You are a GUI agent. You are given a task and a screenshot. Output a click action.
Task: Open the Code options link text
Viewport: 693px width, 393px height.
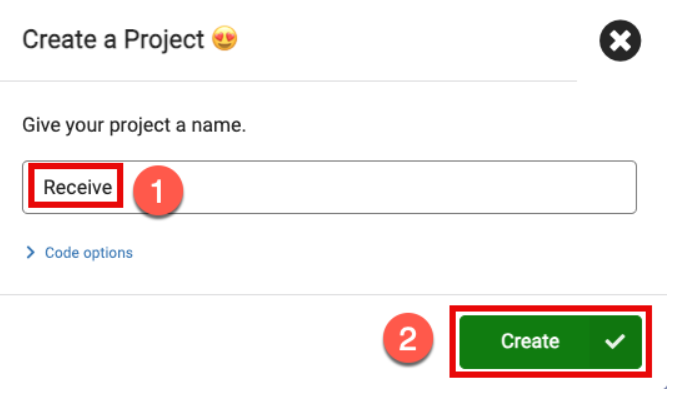click(x=89, y=253)
